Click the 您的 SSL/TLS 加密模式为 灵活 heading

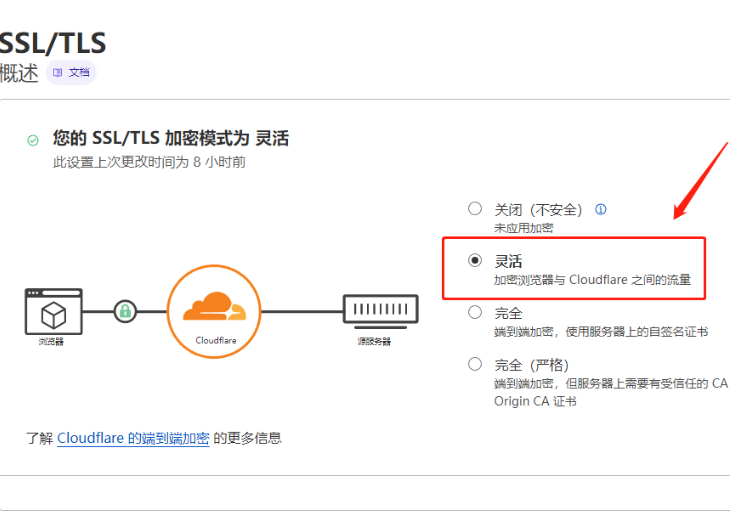click(171, 138)
